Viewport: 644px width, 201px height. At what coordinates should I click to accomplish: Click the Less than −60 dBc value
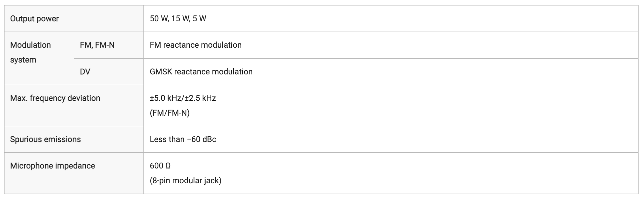pyautogui.click(x=183, y=139)
